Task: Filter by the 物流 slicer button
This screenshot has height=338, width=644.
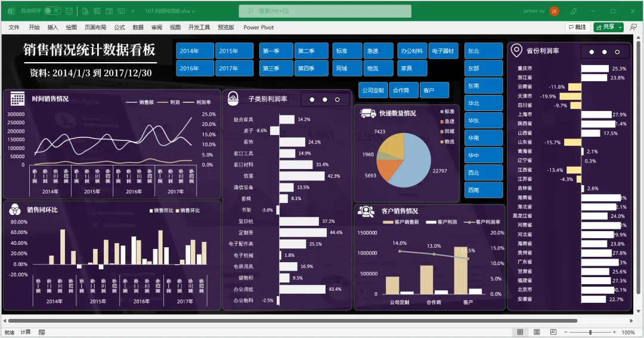Action: [378, 68]
